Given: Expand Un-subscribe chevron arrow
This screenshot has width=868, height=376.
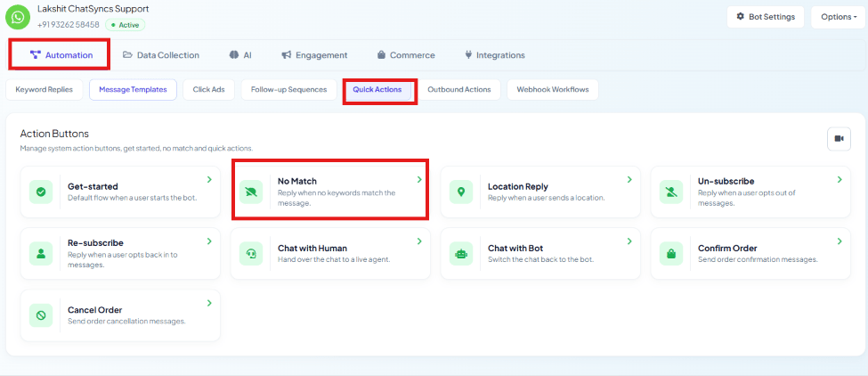Looking at the screenshot, I should [x=840, y=179].
